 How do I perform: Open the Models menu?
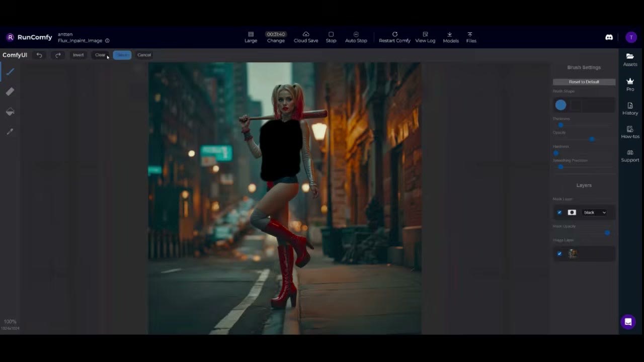pyautogui.click(x=451, y=37)
